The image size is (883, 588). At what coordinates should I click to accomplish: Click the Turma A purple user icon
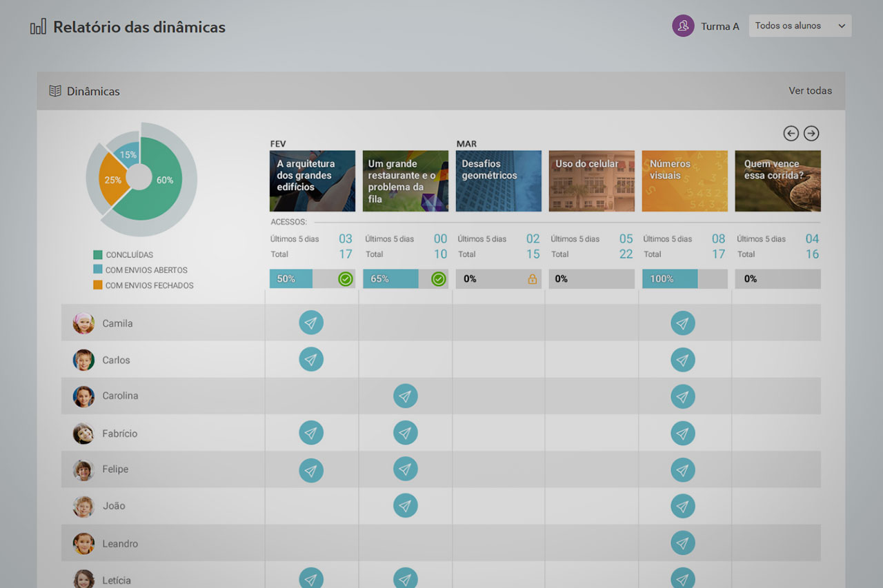point(683,26)
